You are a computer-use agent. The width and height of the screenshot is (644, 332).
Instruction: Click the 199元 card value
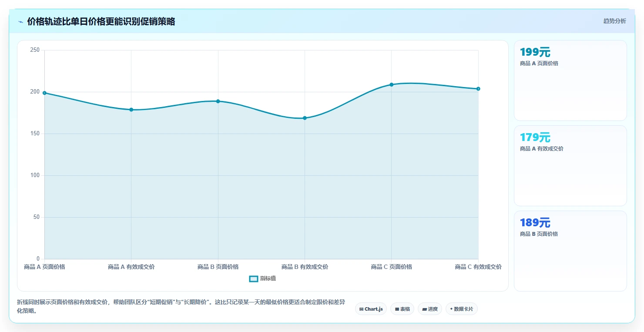pyautogui.click(x=535, y=52)
